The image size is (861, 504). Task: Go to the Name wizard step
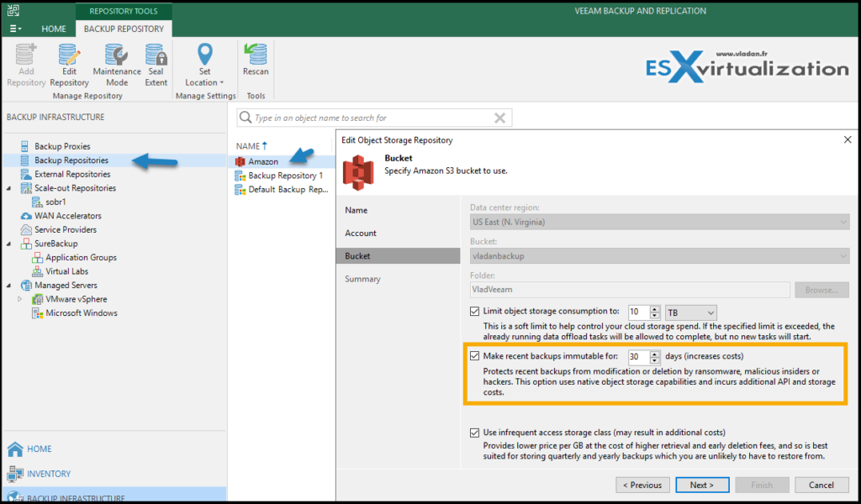pyautogui.click(x=357, y=210)
